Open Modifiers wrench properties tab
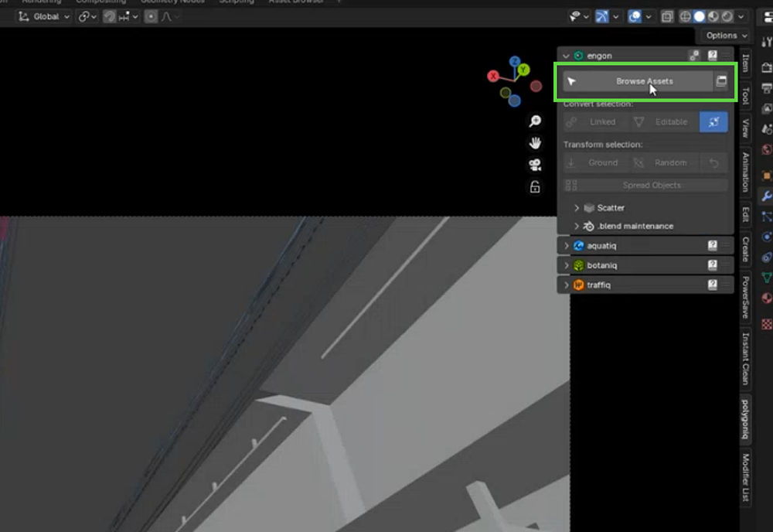This screenshot has height=532, width=773. (x=767, y=196)
